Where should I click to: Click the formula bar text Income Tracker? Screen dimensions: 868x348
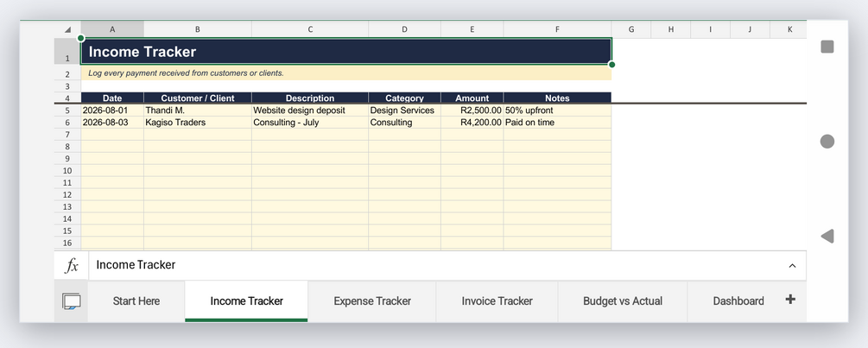pyautogui.click(x=136, y=265)
